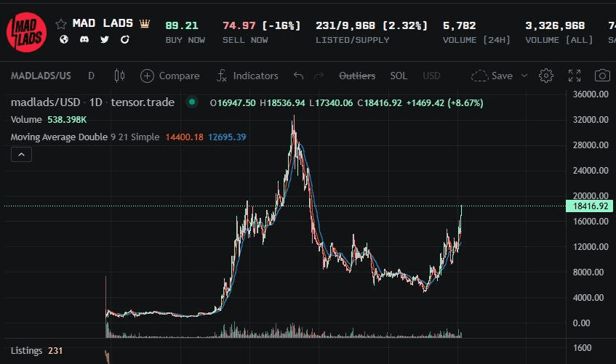Click the 1600 listings axis label
616x364 pixels.
point(583,348)
